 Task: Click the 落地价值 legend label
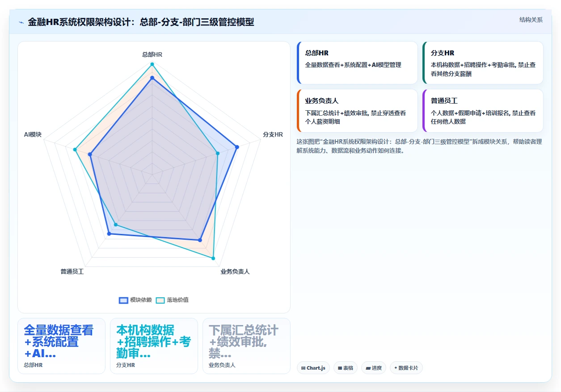[x=177, y=300]
